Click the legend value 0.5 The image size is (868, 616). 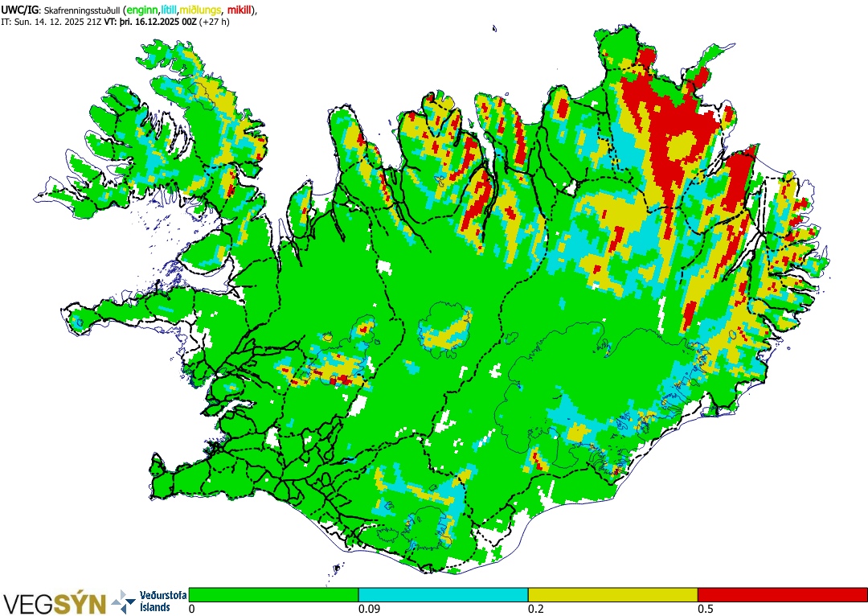(706, 610)
